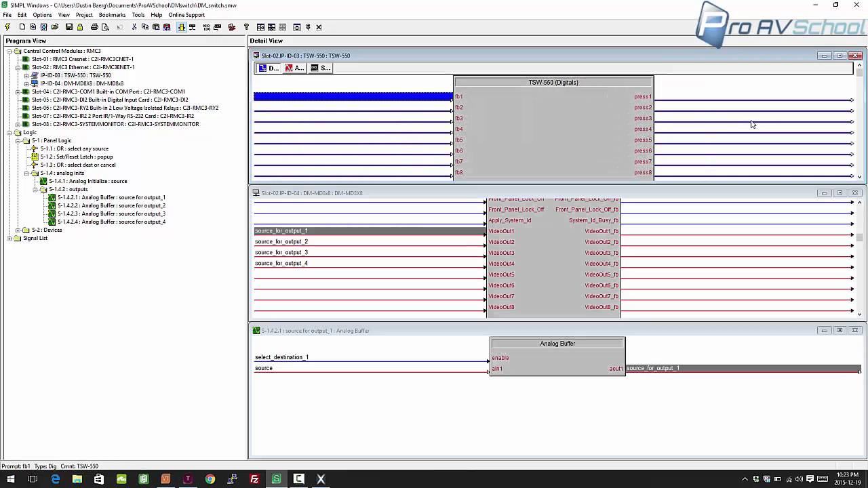Image resolution: width=868 pixels, height=488 pixels.
Task: Click the question mark Help icon
Action: (x=246, y=27)
